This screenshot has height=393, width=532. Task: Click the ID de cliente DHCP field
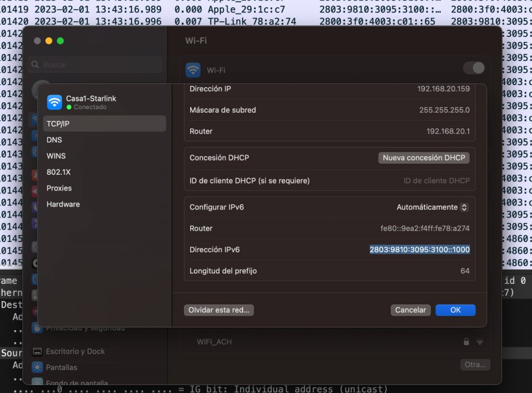coord(436,181)
